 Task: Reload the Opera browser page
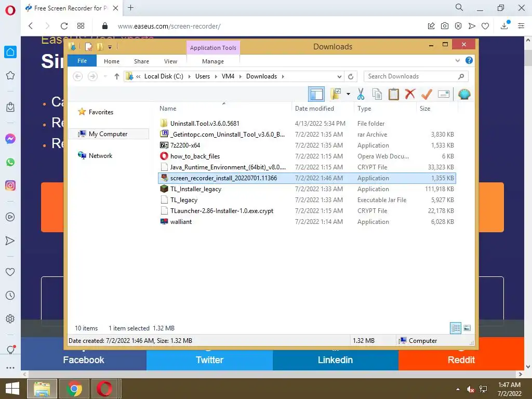tap(64, 26)
